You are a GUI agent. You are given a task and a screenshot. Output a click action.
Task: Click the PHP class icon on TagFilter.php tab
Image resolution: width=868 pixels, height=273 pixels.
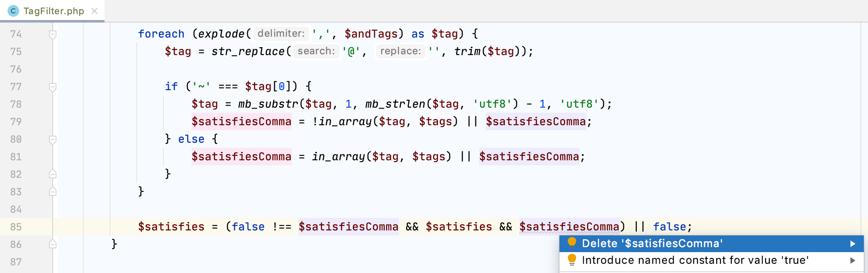click(13, 11)
